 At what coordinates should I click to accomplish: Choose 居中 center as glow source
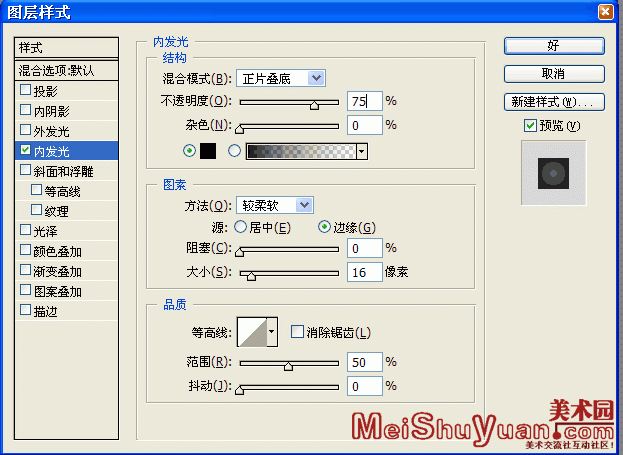[240, 227]
